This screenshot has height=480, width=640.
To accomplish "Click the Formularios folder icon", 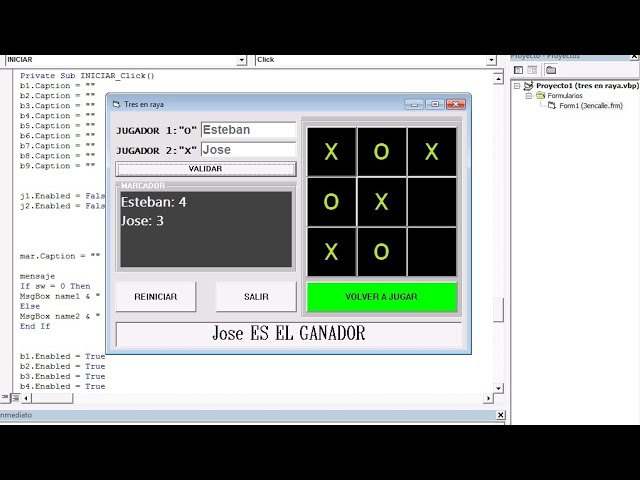I will (x=540, y=96).
